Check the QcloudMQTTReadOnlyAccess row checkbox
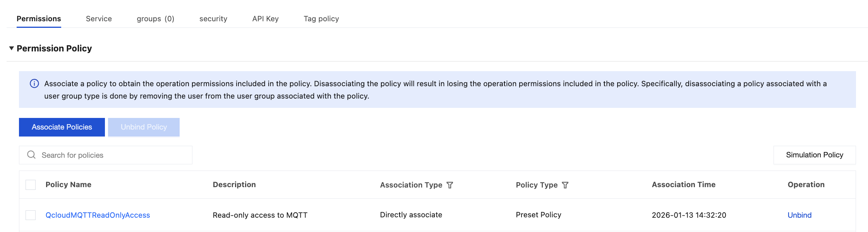Image resolution: width=868 pixels, height=232 pixels. [31, 215]
